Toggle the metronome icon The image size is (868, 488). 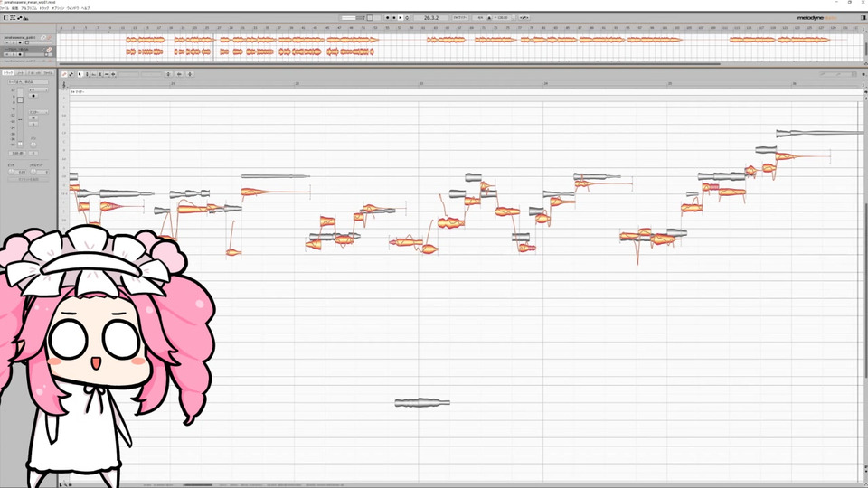pos(489,18)
